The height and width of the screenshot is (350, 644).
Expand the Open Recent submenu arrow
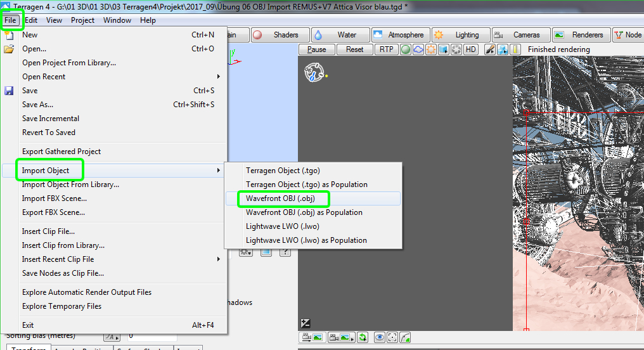click(219, 77)
